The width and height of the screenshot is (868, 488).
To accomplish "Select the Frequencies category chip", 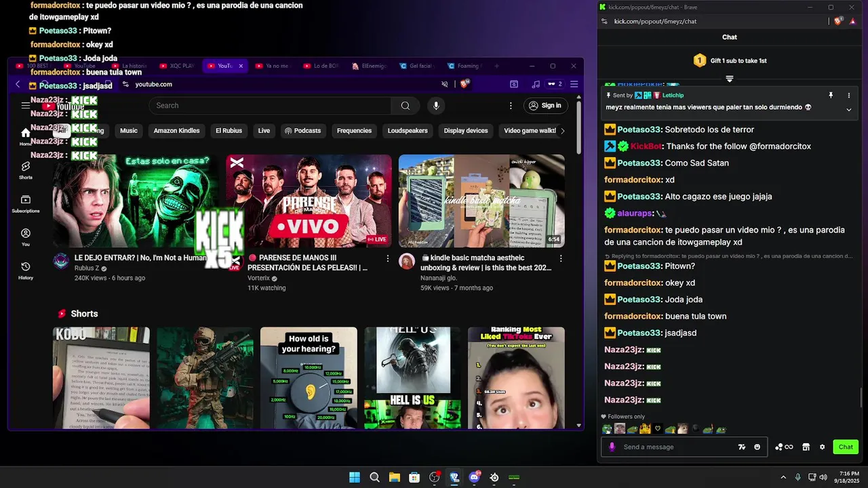I will click(x=354, y=131).
